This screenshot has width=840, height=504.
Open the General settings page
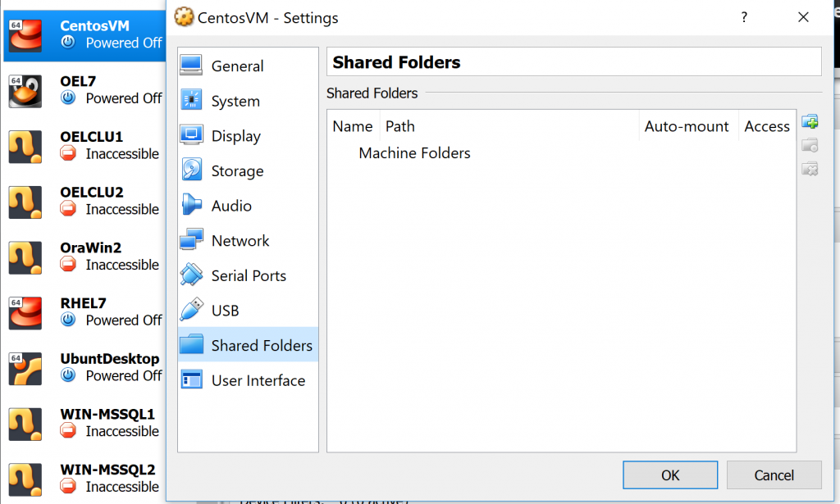point(248,66)
